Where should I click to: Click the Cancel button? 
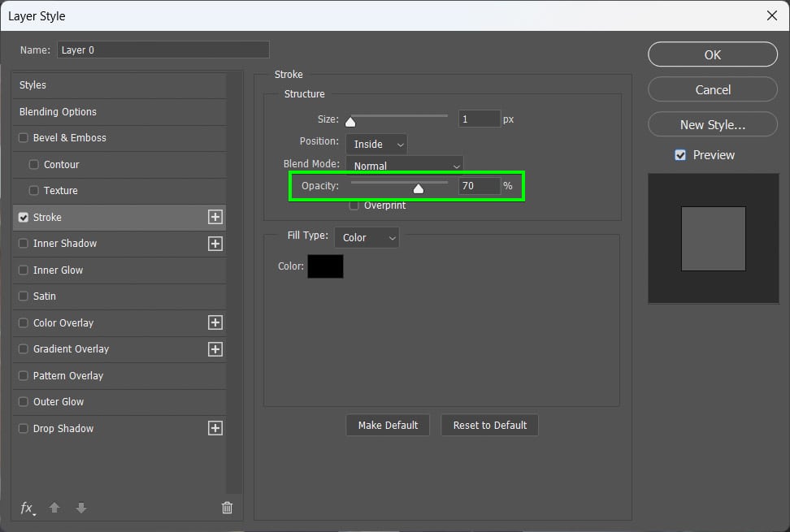pos(713,89)
